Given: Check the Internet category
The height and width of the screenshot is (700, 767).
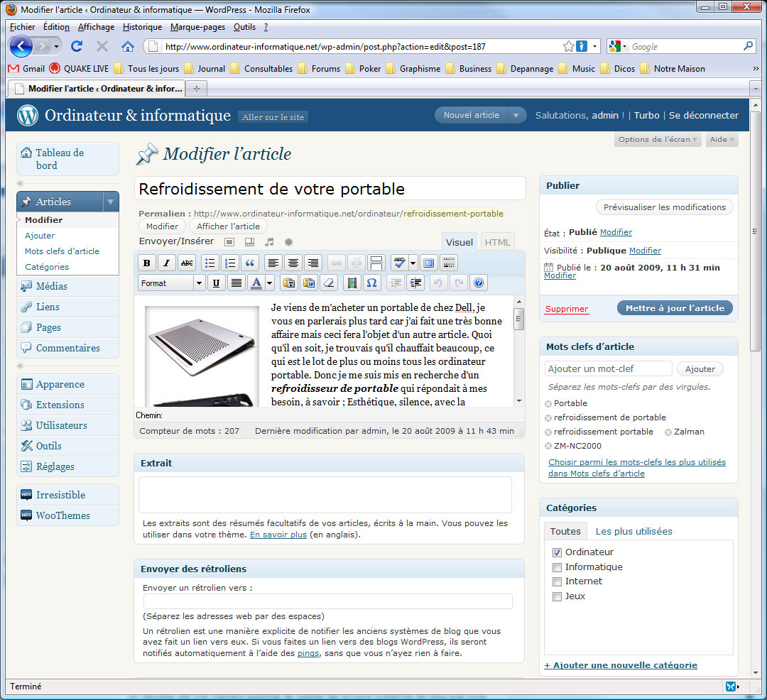Looking at the screenshot, I should coord(557,581).
